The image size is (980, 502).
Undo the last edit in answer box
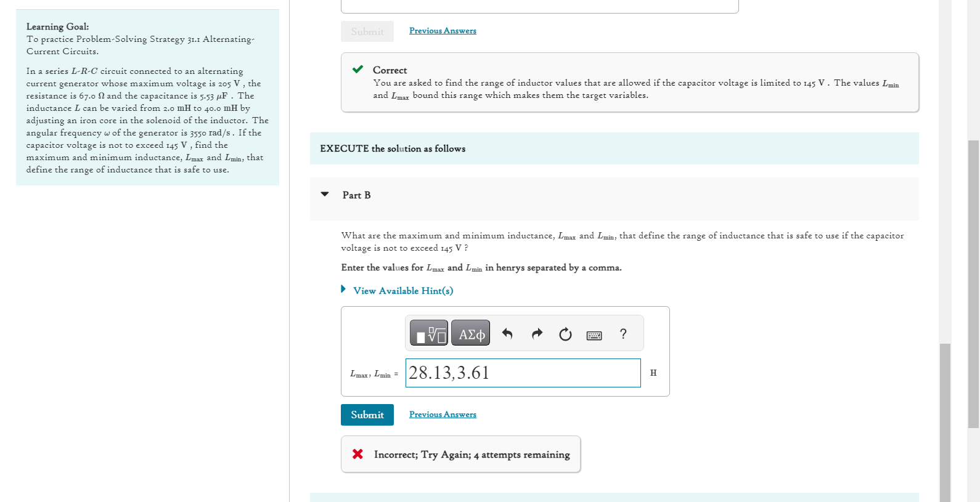(x=507, y=334)
